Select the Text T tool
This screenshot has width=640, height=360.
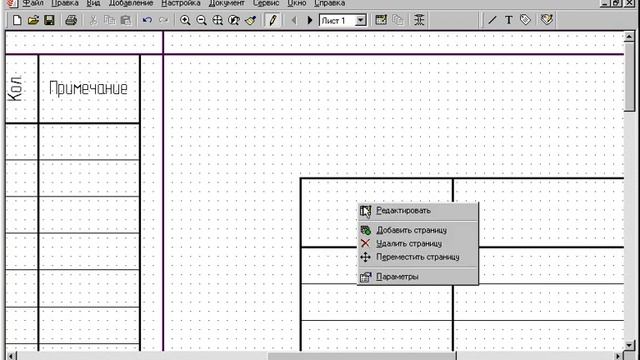pos(509,20)
